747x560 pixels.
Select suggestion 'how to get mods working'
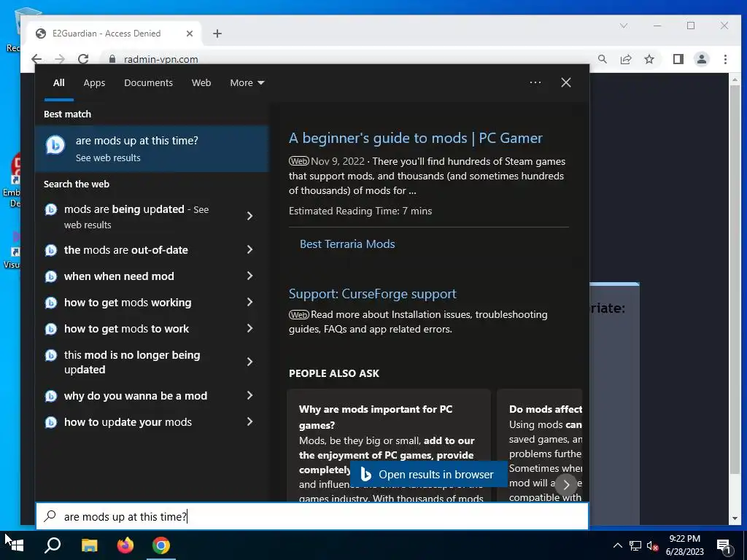(128, 303)
